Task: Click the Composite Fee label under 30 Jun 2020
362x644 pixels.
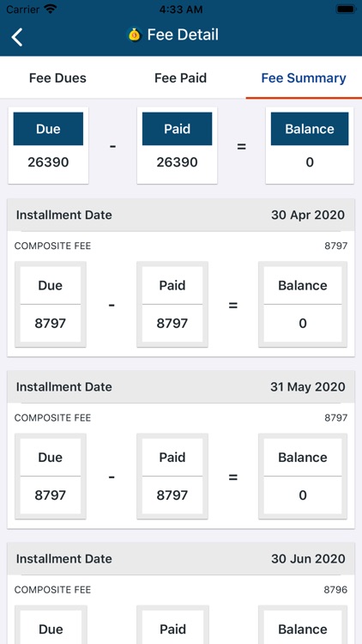Action: point(52,590)
